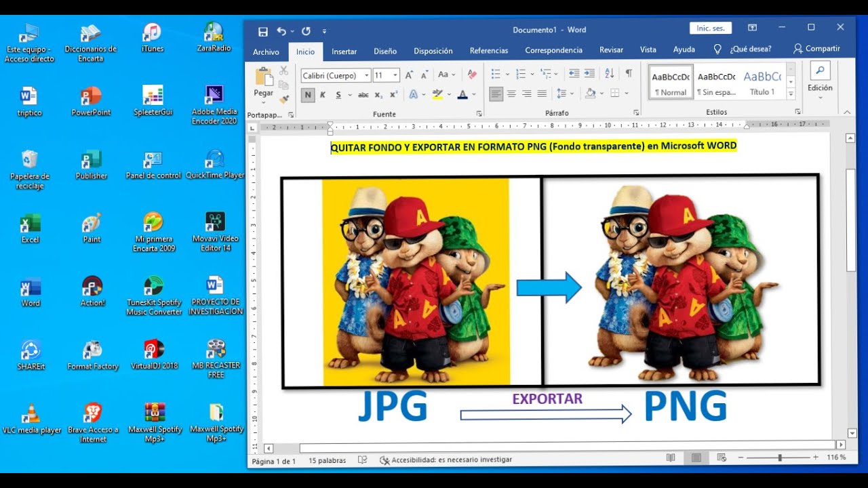Viewport: 868px width, 488px height.
Task: Open the Párrafo dialog launcher
Action: point(636,113)
